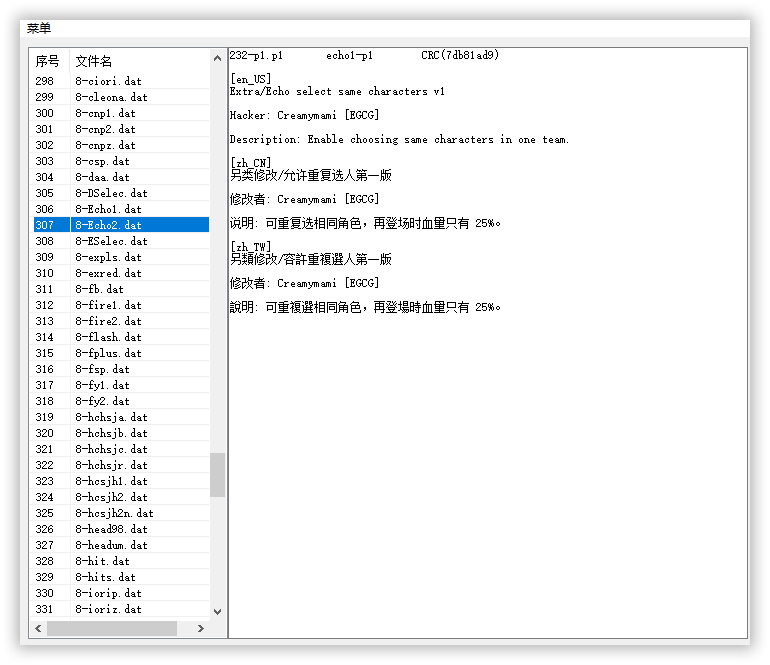Select file 8-ESelec.dat
This screenshot has width=770, height=665.
pos(111,241)
